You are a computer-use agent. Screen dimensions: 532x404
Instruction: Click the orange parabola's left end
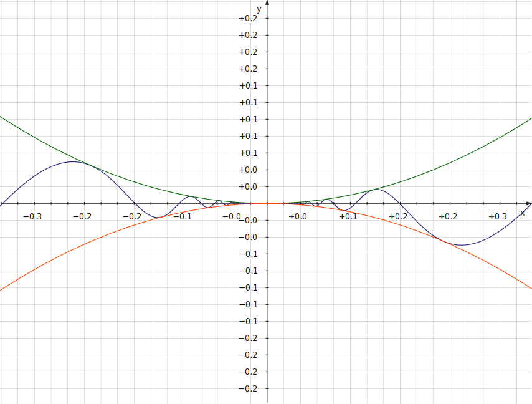[x=2, y=289]
